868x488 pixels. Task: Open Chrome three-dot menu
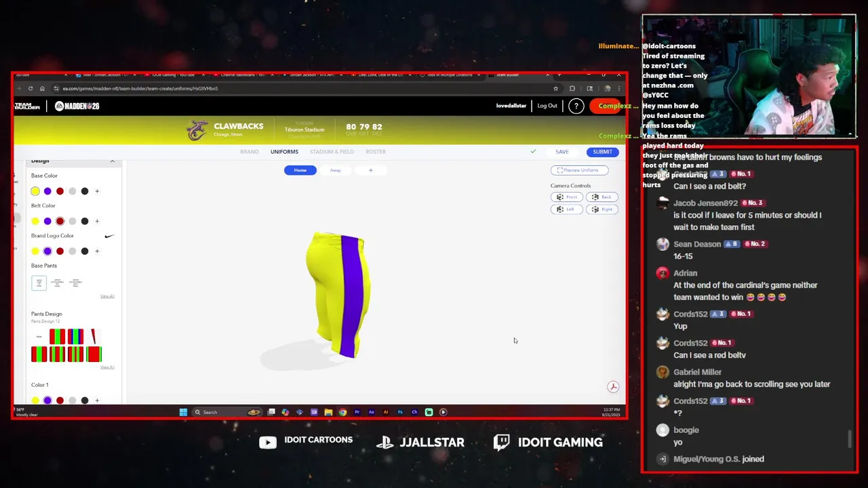618,89
